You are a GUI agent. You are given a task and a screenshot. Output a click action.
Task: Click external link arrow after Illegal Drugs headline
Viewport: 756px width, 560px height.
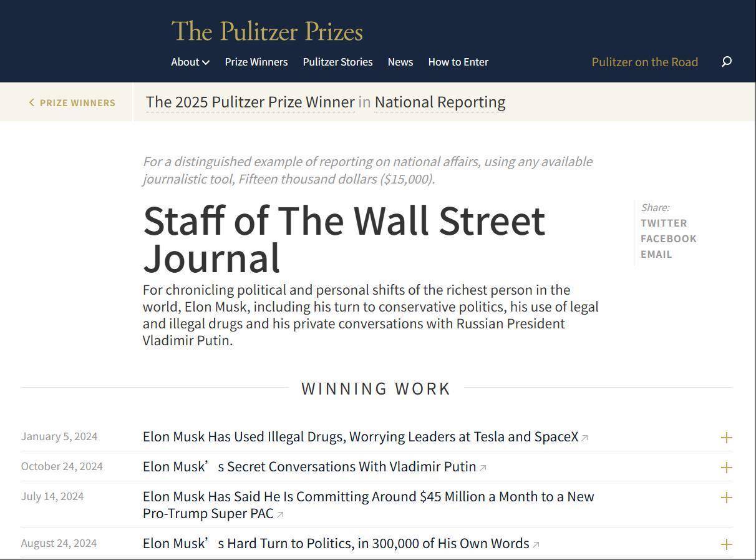click(585, 438)
